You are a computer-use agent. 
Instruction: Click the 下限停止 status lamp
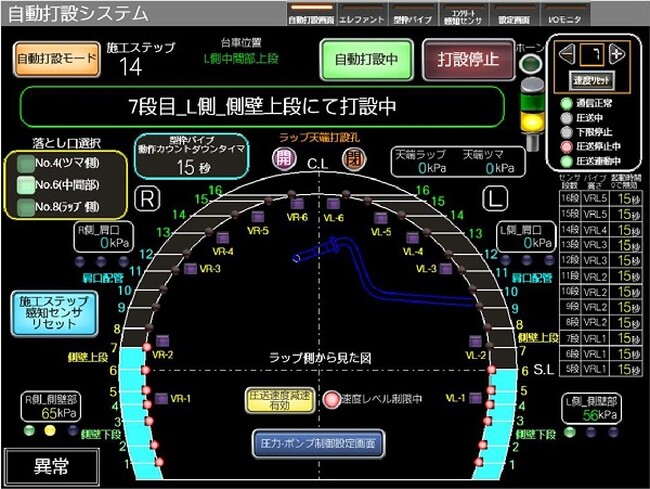(x=567, y=133)
